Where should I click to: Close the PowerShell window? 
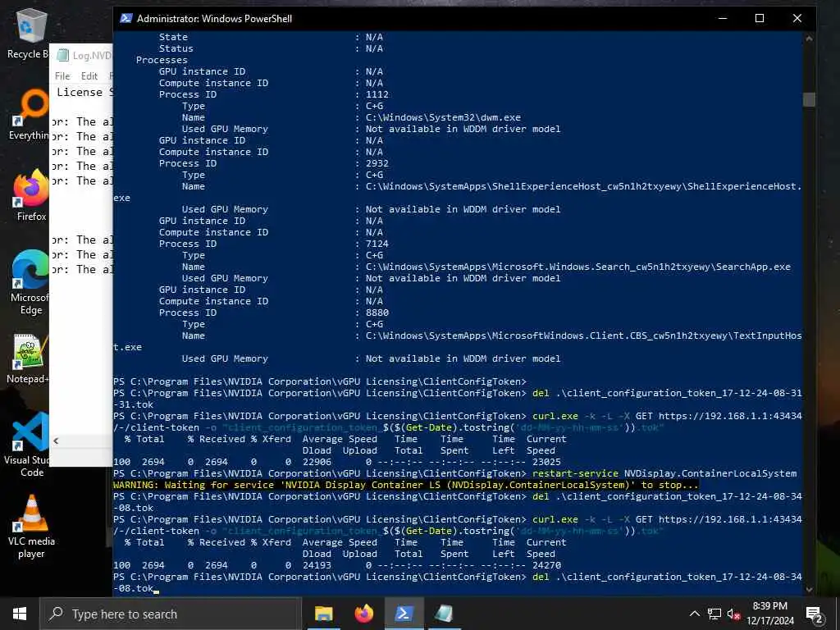tap(797, 18)
